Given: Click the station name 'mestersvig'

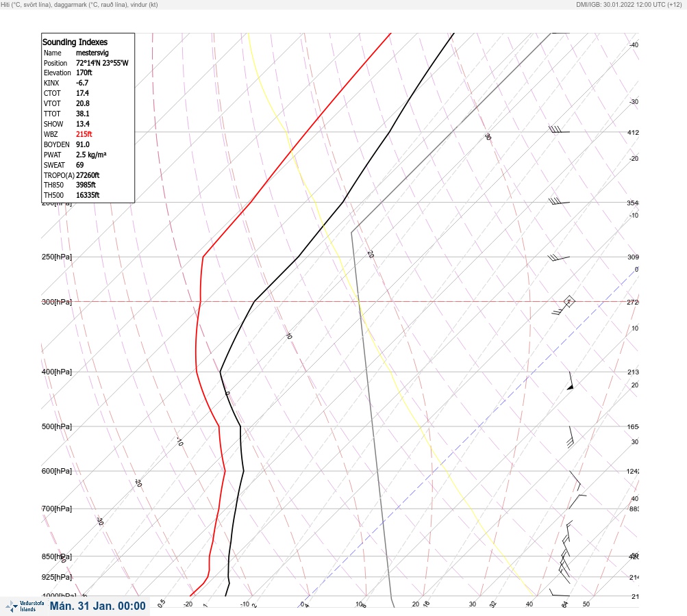Looking at the screenshot, I should [x=92, y=53].
